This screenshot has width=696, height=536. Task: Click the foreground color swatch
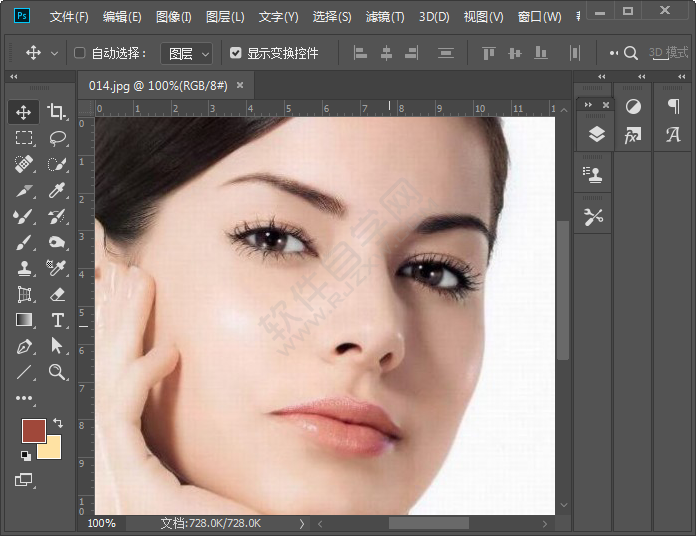(x=33, y=431)
